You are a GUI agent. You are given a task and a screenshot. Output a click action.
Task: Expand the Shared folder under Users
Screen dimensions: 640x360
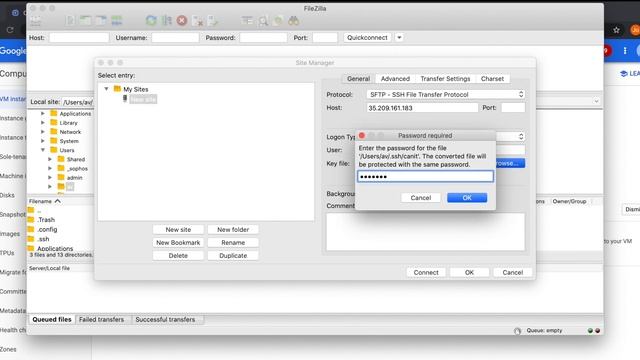(x=50, y=159)
